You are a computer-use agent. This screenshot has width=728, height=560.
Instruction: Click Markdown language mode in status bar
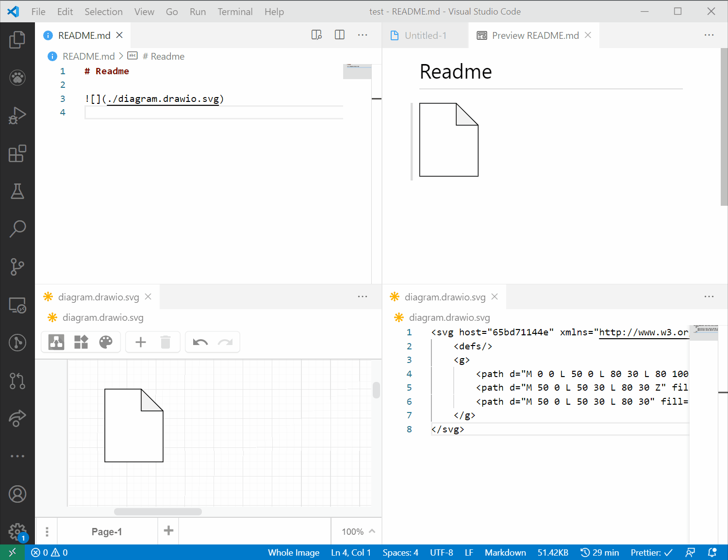point(505,552)
